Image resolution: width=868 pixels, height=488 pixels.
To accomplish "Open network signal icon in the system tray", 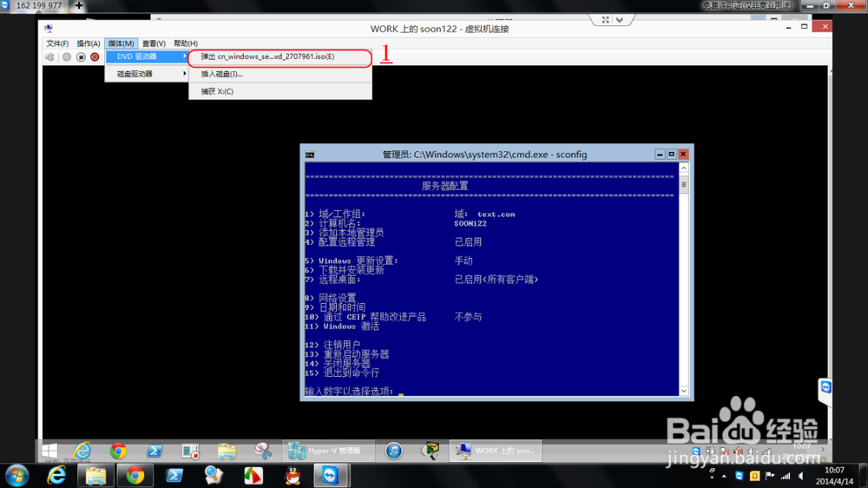I will (786, 476).
